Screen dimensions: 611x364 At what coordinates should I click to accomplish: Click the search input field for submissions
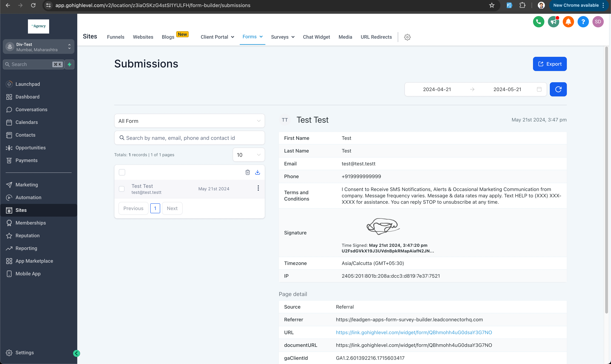189,138
